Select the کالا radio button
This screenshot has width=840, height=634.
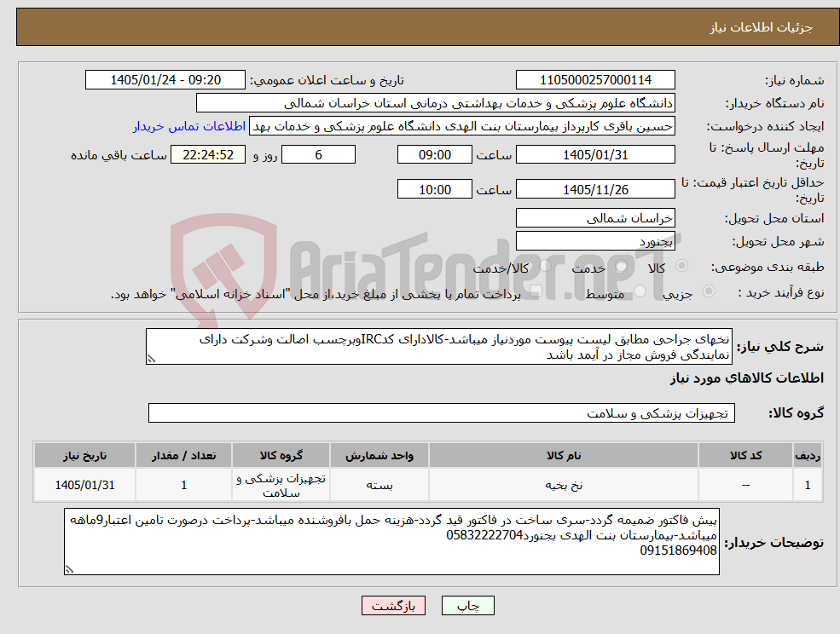tap(682, 266)
